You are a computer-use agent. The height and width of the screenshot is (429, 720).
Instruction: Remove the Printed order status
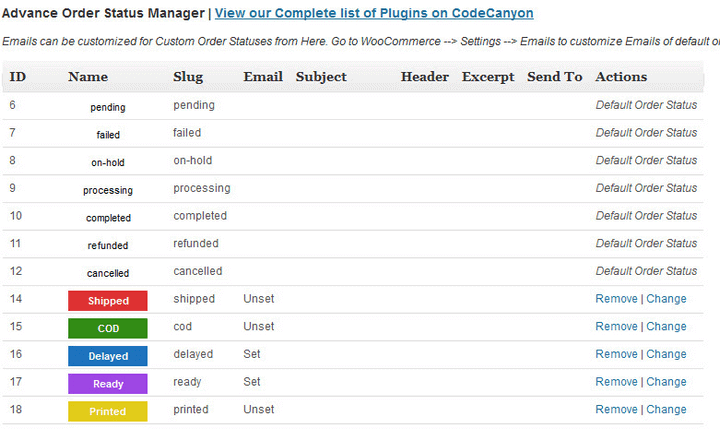(616, 409)
